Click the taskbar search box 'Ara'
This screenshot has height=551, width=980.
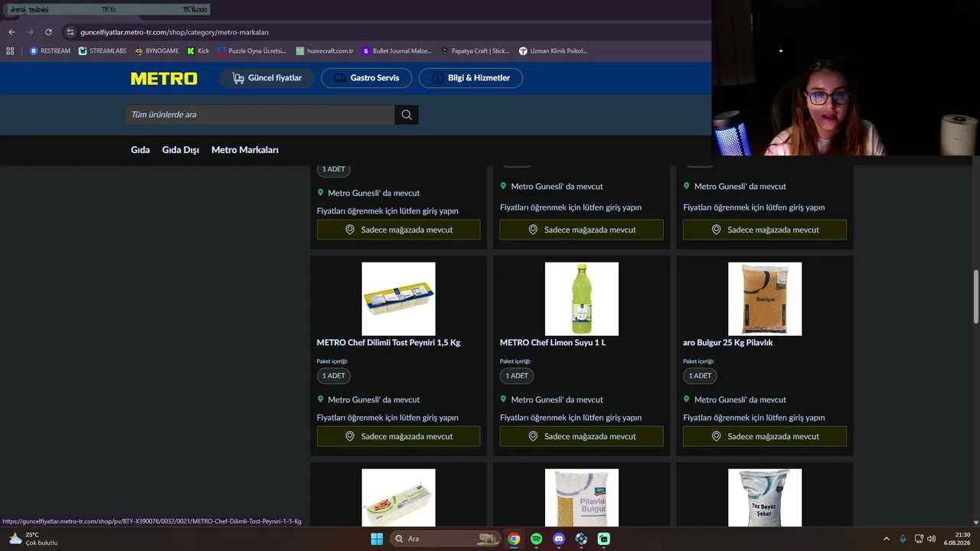(446, 539)
